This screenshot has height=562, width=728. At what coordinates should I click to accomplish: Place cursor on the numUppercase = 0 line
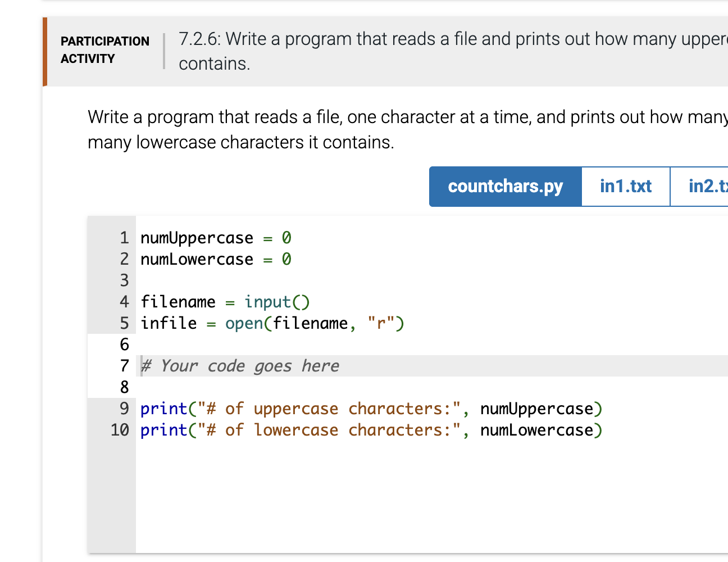[216, 238]
